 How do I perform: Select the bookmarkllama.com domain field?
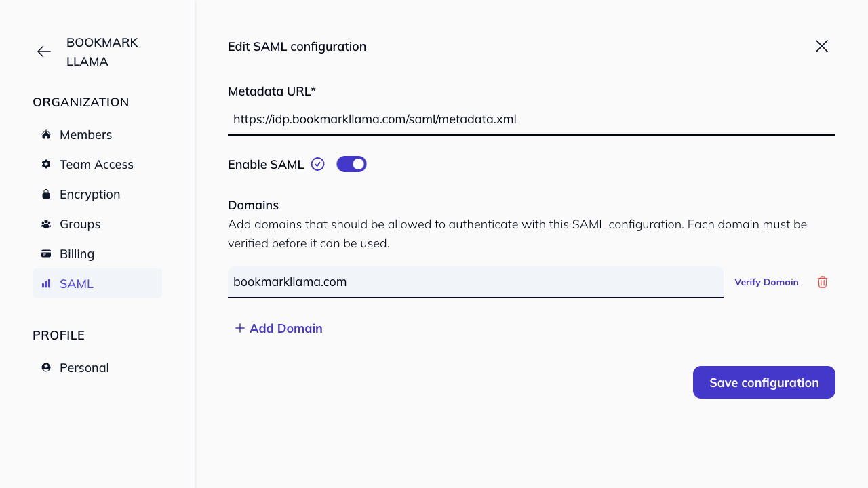tap(475, 281)
